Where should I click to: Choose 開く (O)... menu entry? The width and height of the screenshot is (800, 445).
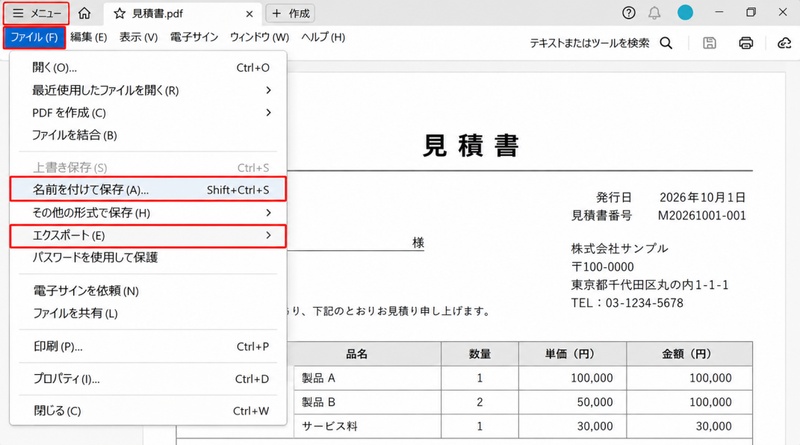click(148, 67)
